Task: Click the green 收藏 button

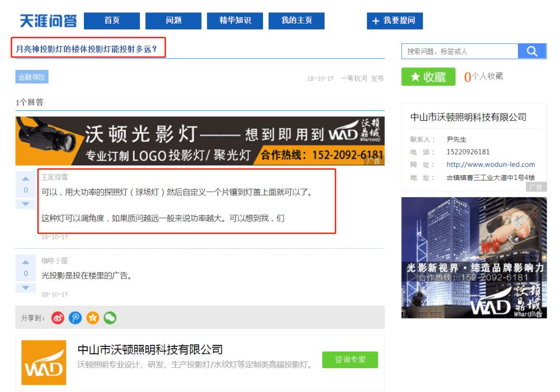Action: 428,77
